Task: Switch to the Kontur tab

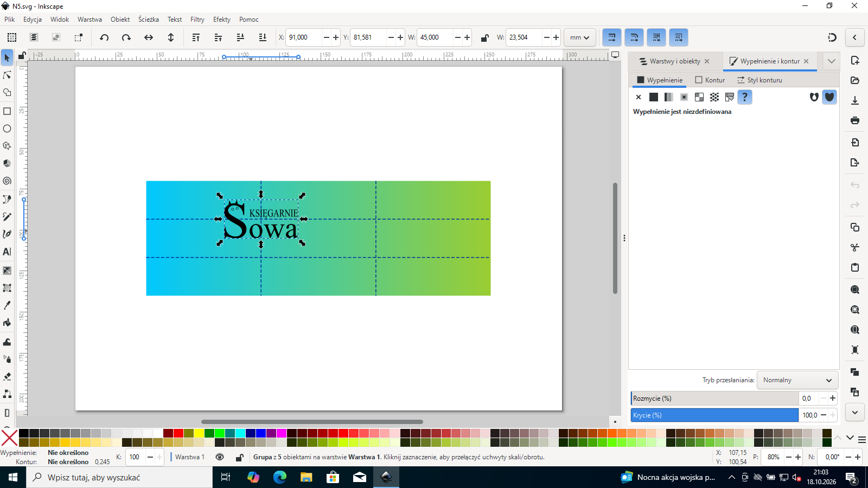Action: click(x=710, y=80)
